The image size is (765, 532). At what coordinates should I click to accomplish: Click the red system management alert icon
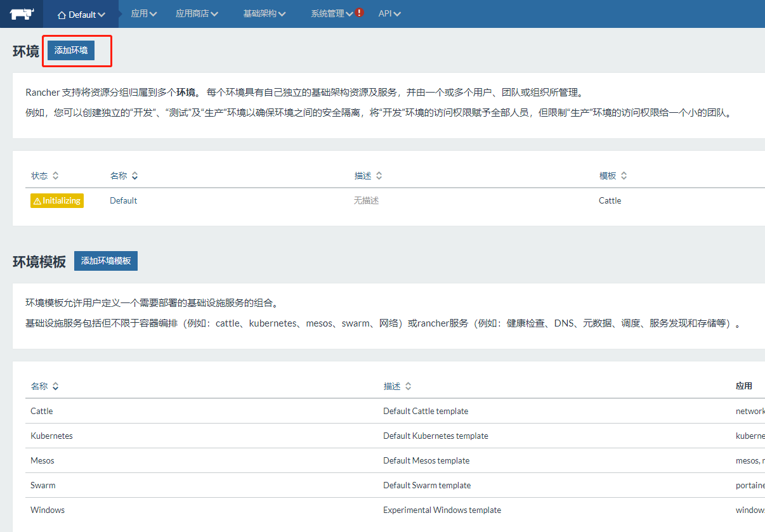pyautogui.click(x=360, y=13)
